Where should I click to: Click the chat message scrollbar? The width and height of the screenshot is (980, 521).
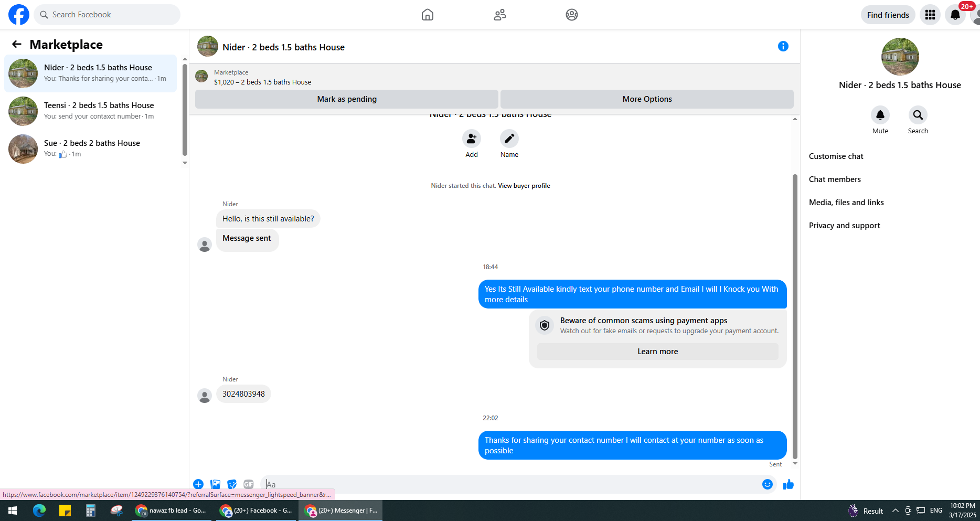[x=795, y=316]
